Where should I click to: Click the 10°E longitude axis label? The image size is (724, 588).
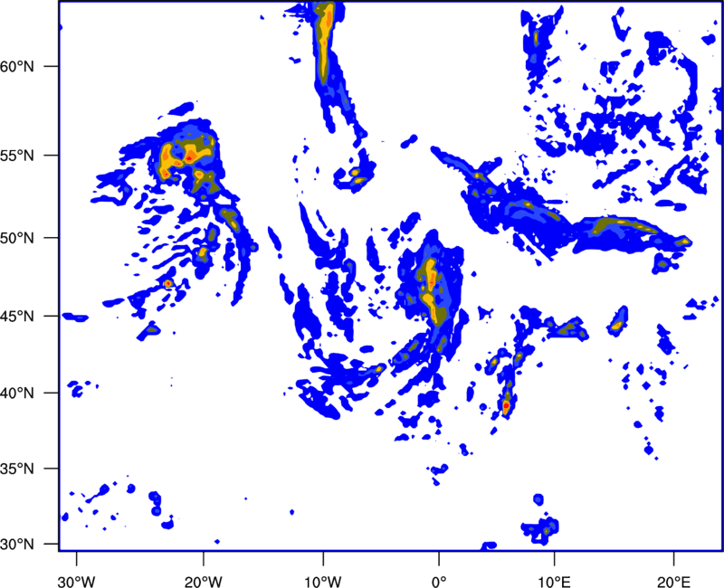[554, 582]
